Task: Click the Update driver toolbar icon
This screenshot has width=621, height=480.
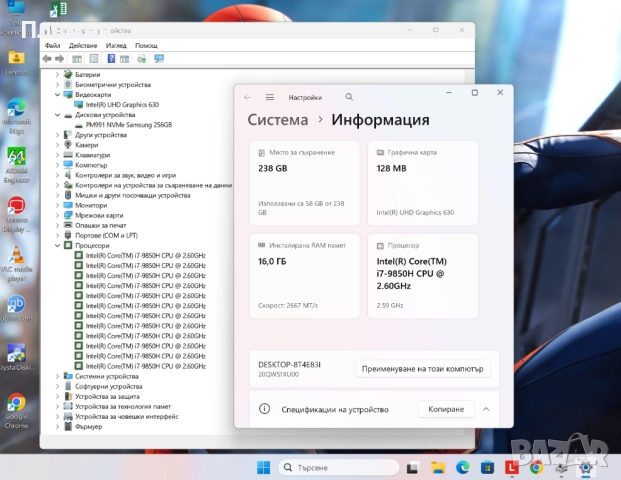Action: pos(141,59)
